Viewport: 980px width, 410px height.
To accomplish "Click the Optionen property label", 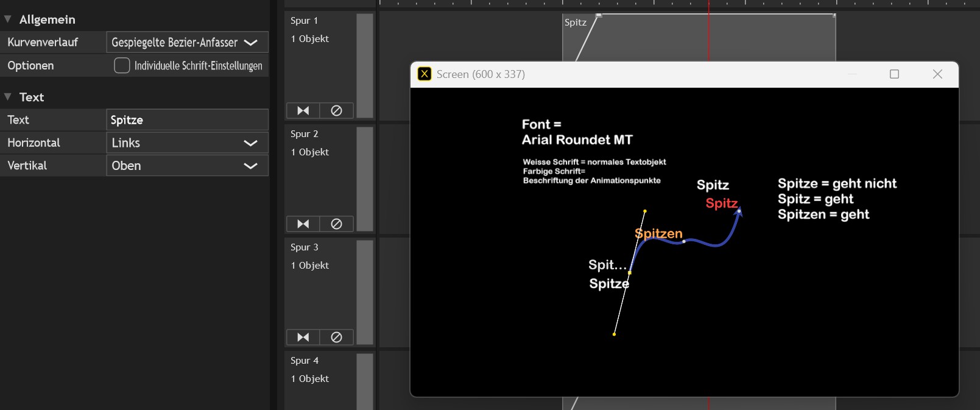I will (x=30, y=65).
